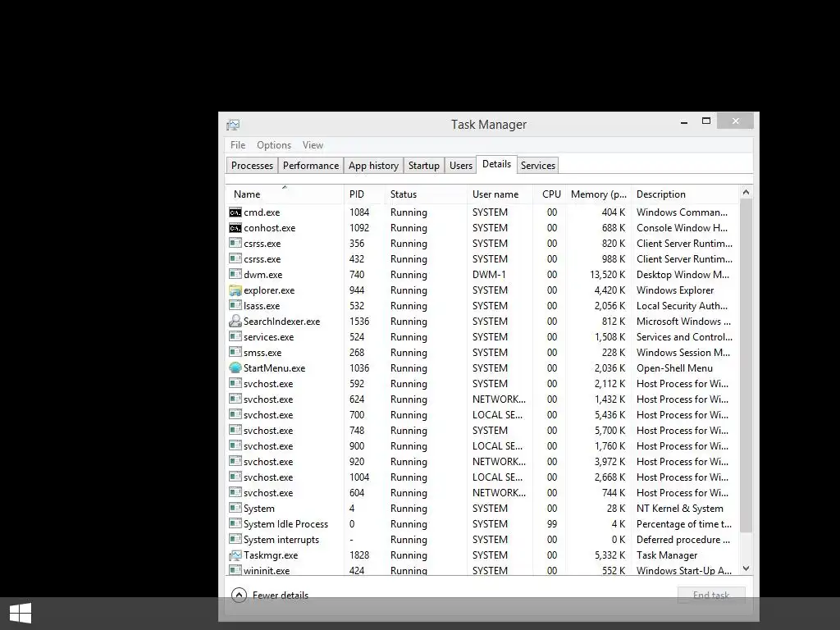Click the Task Manager description text

tap(667, 555)
